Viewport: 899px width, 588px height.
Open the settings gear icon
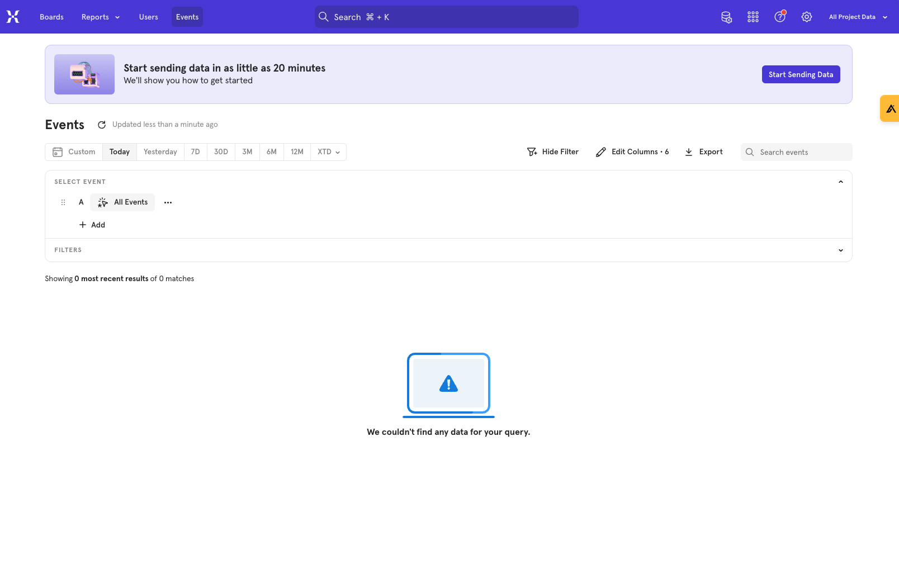(x=807, y=17)
